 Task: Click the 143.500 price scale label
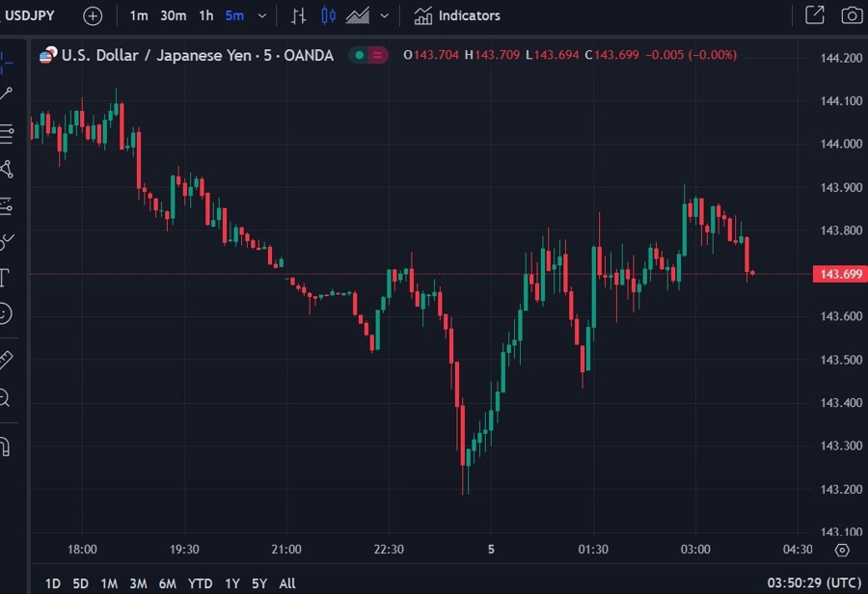click(x=841, y=360)
